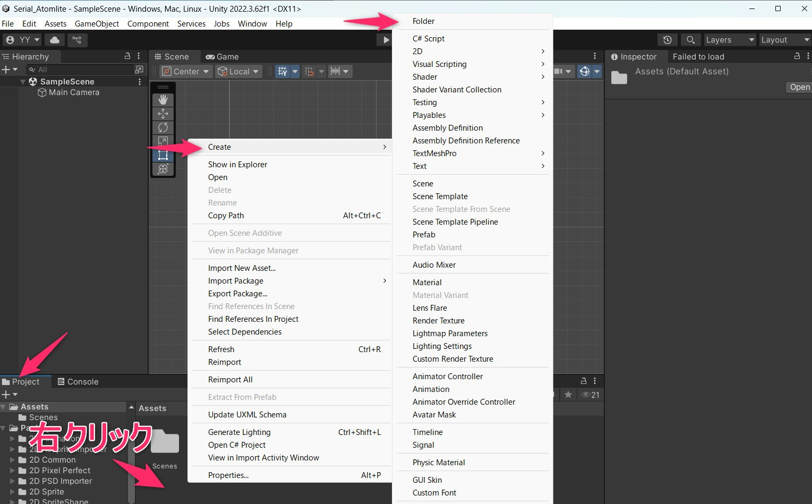This screenshot has height=504, width=812.
Task: Expand the 2D Pixel Perfect folder
Action: pos(12,471)
